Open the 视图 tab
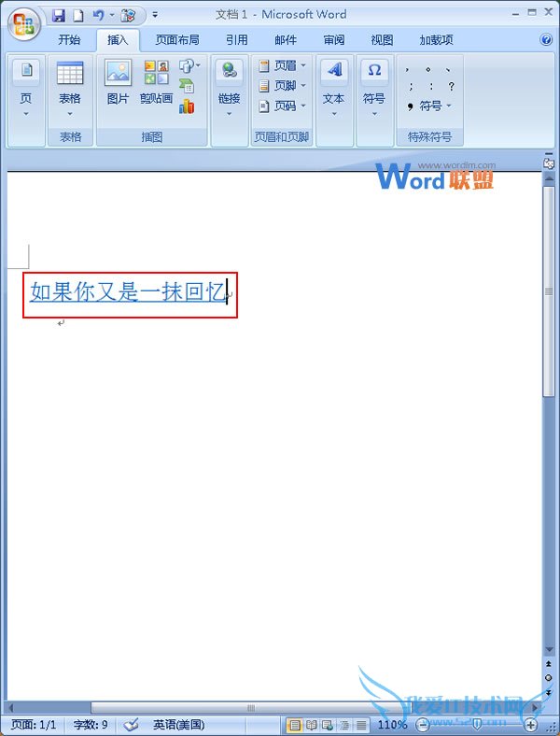 383,40
